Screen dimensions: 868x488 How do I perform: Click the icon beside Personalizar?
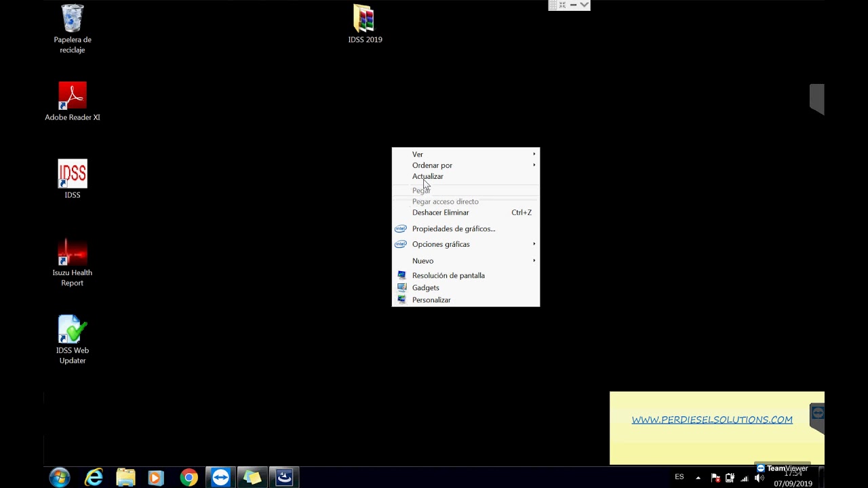point(401,300)
